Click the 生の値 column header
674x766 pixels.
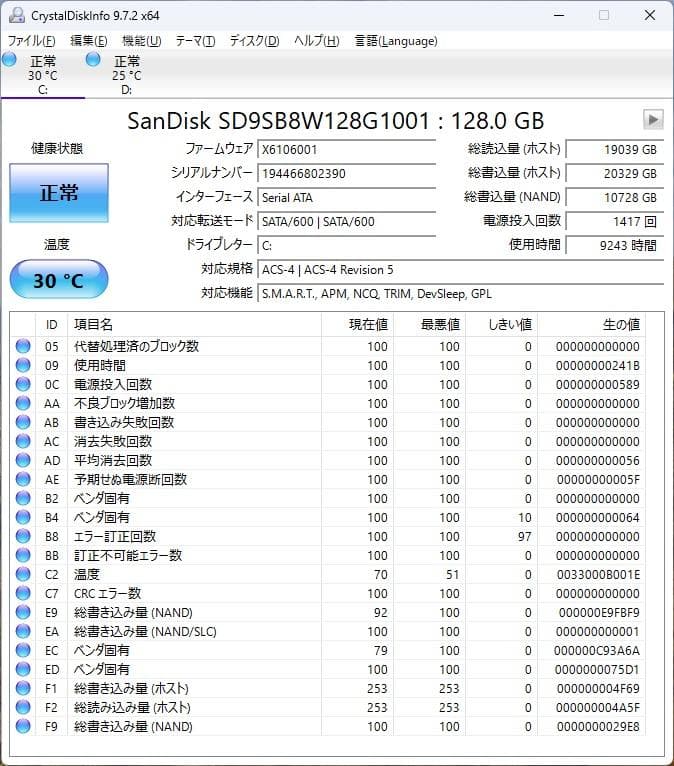pos(591,324)
